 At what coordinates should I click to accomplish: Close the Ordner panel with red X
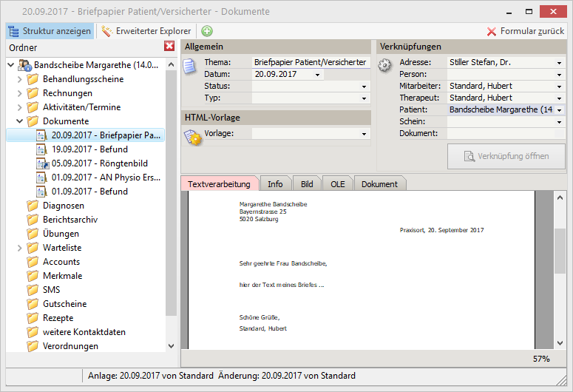click(x=169, y=47)
